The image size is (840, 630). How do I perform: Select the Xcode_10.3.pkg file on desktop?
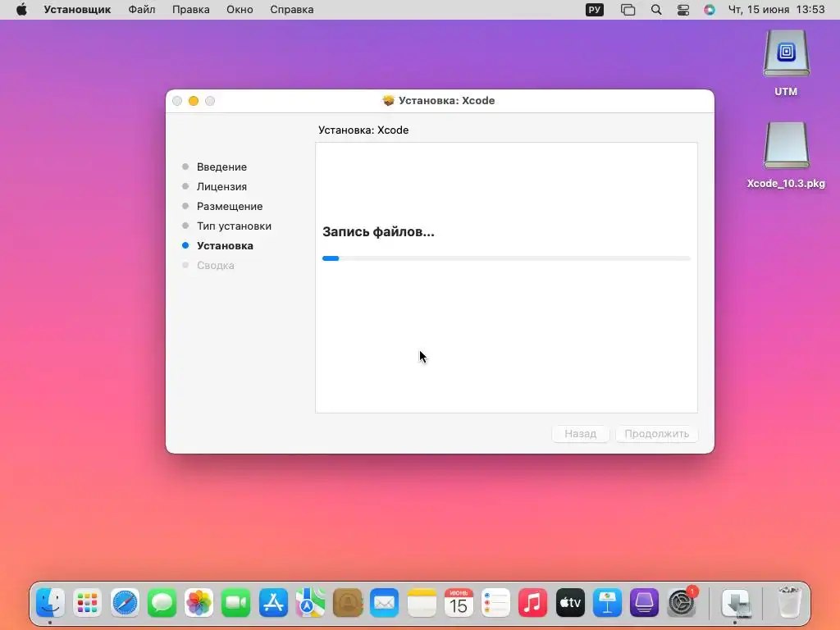(786, 155)
